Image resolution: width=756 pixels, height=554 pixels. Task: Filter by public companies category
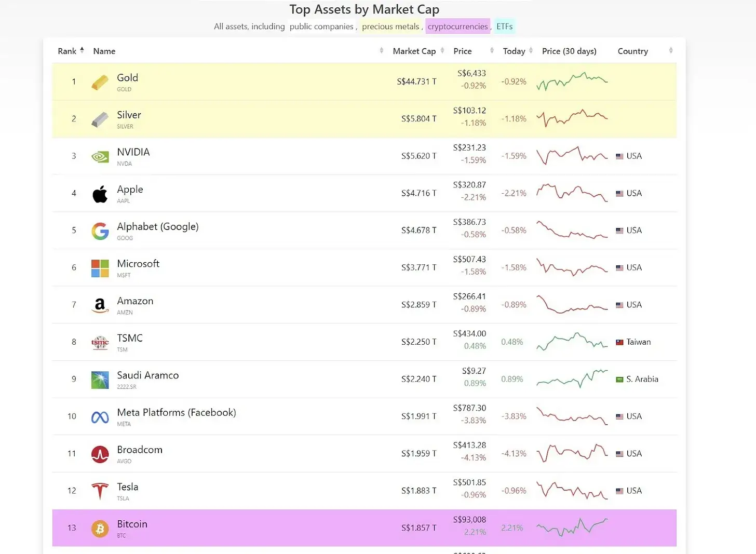click(x=321, y=26)
